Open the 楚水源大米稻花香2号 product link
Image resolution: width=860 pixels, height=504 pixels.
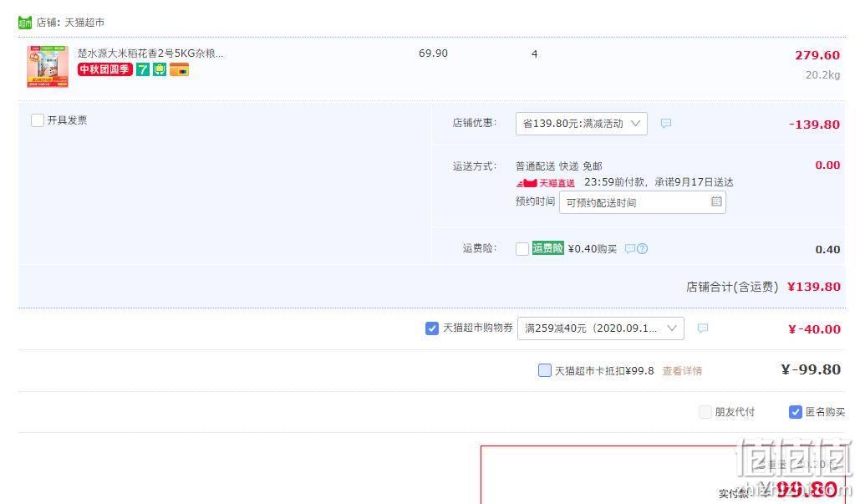pos(150,53)
